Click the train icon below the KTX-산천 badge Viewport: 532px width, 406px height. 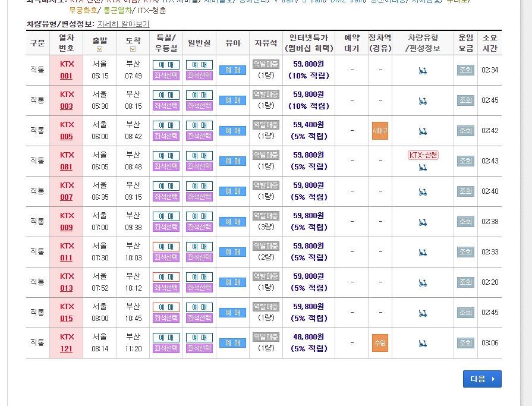[423, 168]
